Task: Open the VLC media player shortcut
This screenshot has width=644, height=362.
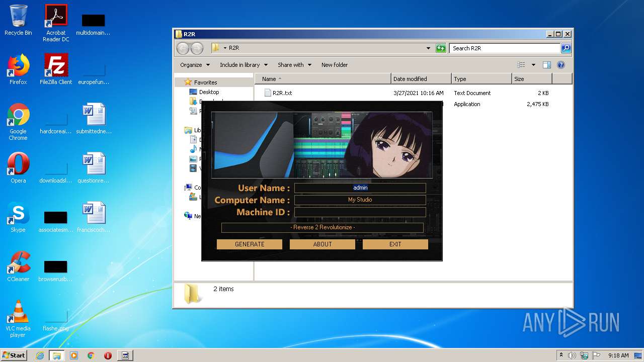Action: coord(18,319)
